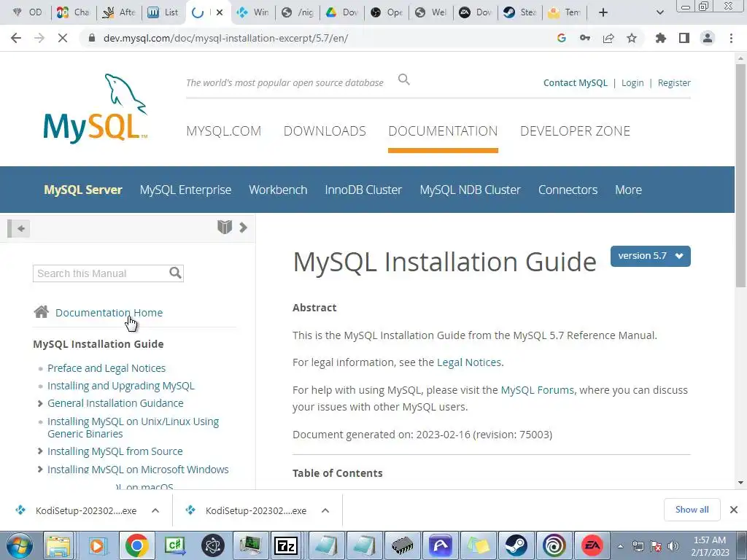Viewport: 747px width, 560px height.
Task: Open Windows Start button
Action: [x=19, y=545]
